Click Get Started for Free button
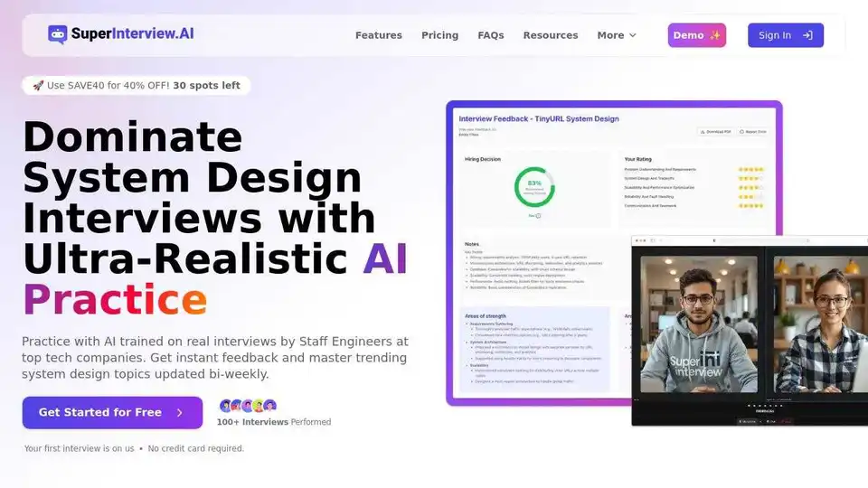This screenshot has width=868, height=488. pyautogui.click(x=112, y=412)
